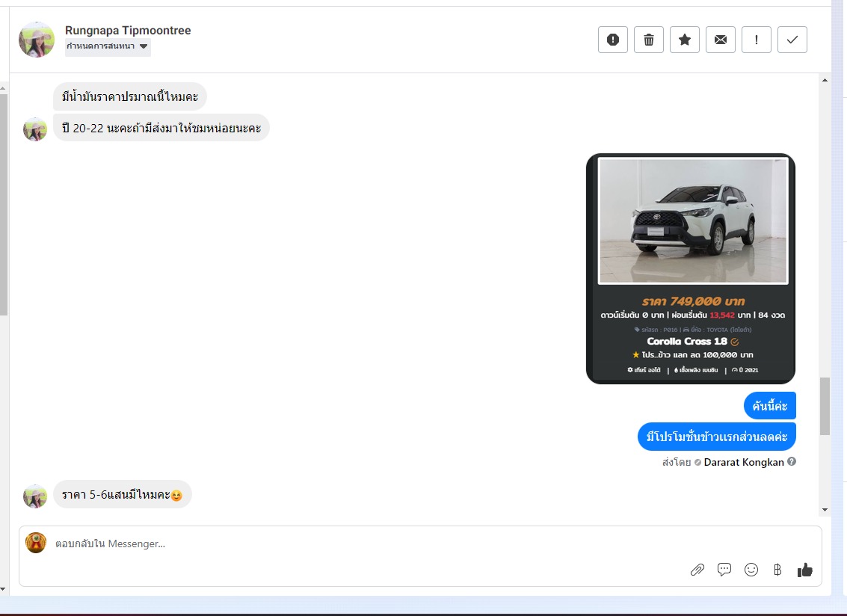Click the Corolla Cross 1.8 title text
Image resolution: width=847 pixels, height=616 pixels.
pyautogui.click(x=687, y=342)
